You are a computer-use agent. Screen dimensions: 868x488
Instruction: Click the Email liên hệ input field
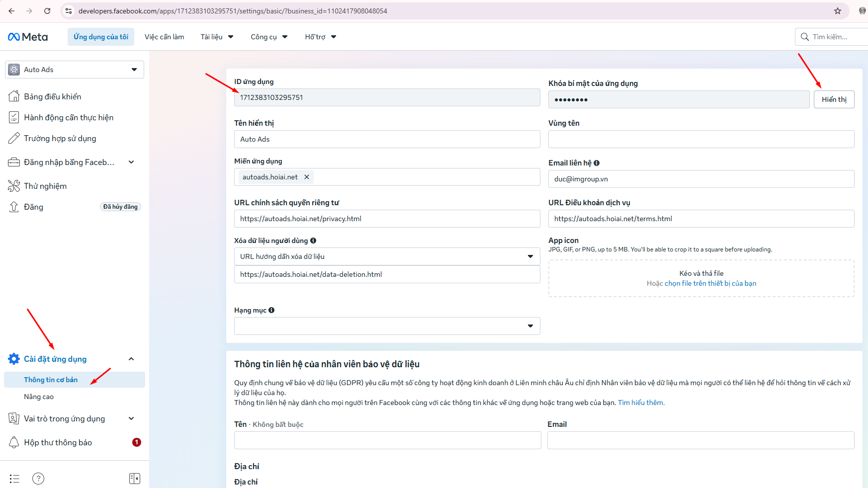[701, 179]
